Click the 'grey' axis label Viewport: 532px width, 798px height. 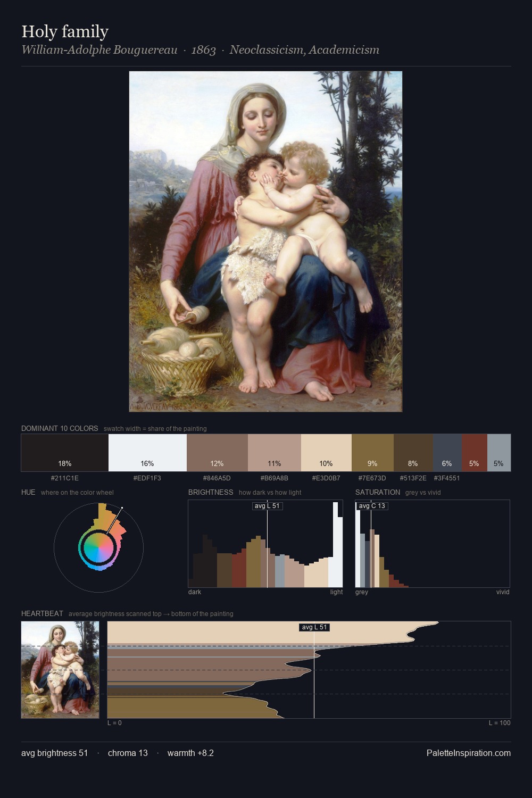[x=362, y=592]
